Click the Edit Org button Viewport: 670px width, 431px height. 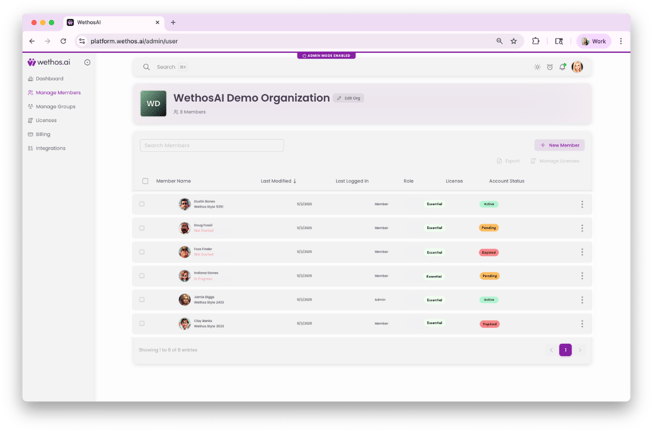click(x=349, y=98)
